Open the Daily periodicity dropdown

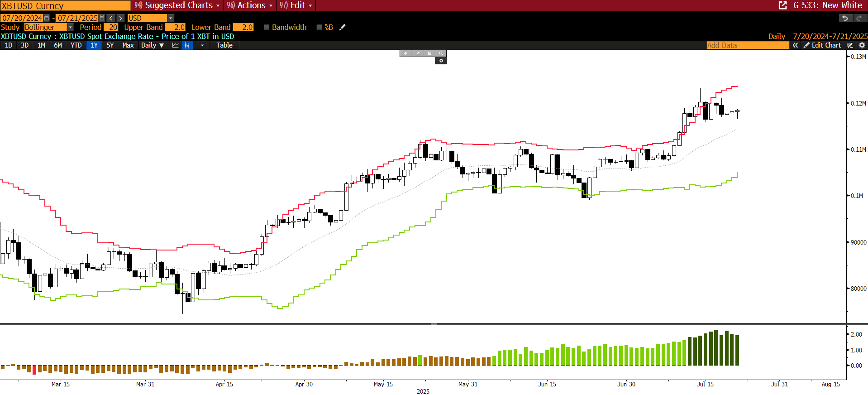[152, 45]
